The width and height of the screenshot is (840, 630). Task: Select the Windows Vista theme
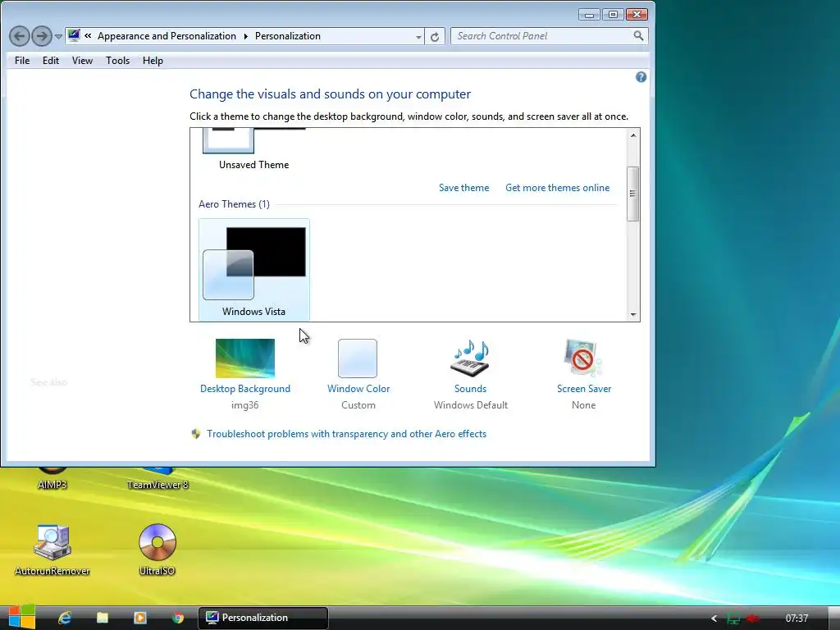[254, 269]
